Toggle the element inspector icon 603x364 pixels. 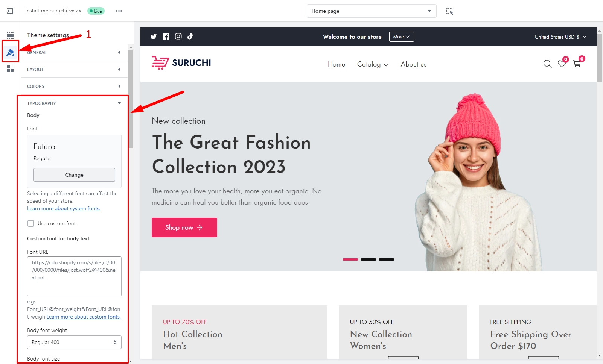coord(449,11)
